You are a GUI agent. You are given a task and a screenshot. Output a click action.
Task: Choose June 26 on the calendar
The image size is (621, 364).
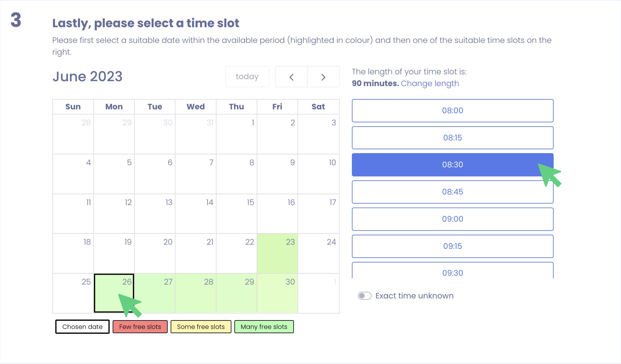[x=114, y=293]
